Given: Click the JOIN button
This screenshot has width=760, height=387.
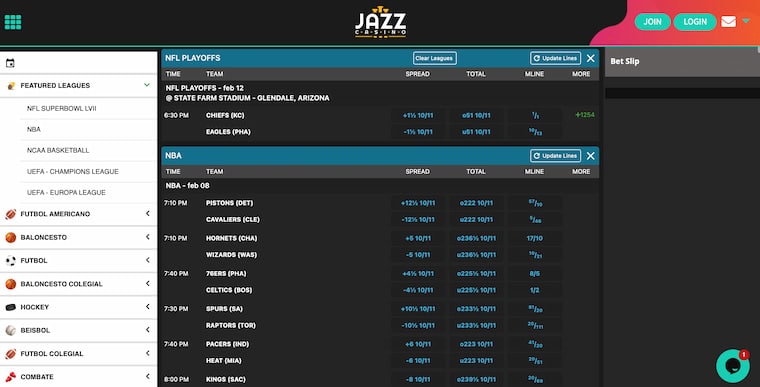Looking at the screenshot, I should point(652,22).
